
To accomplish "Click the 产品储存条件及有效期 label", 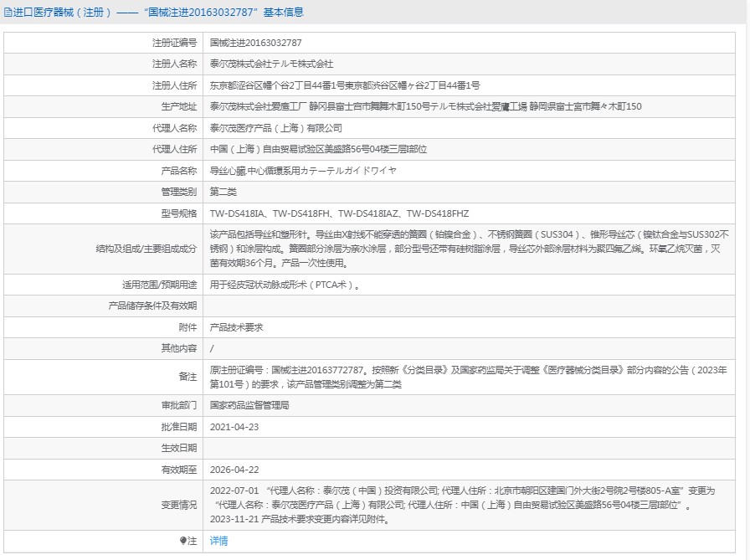I will click(x=152, y=306).
